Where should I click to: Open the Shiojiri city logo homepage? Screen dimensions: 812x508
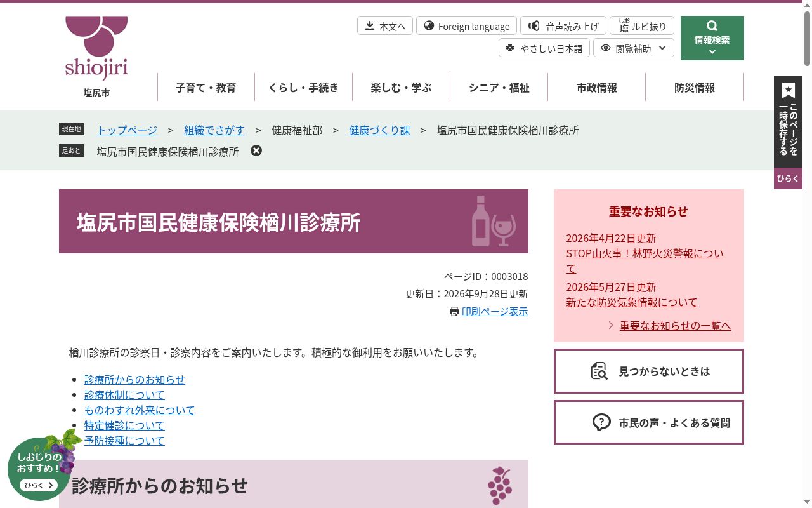[x=96, y=57]
